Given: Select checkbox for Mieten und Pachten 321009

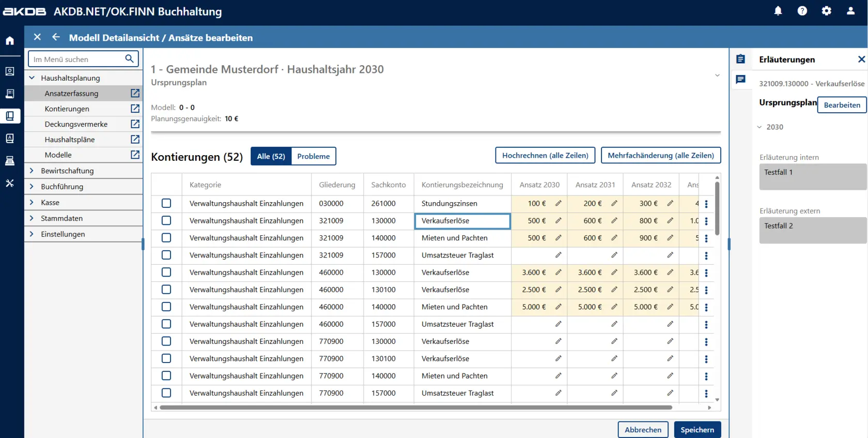Looking at the screenshot, I should pos(166,238).
